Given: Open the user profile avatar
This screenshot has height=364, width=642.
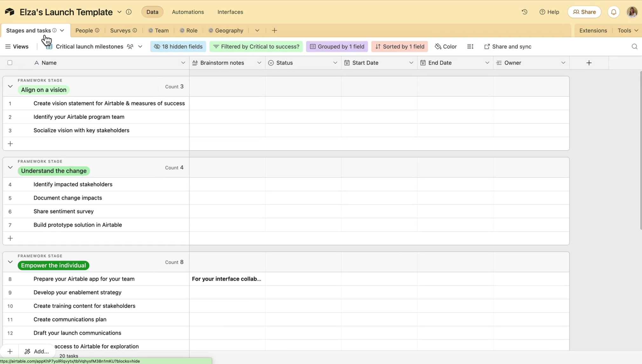Looking at the screenshot, I should (x=632, y=12).
